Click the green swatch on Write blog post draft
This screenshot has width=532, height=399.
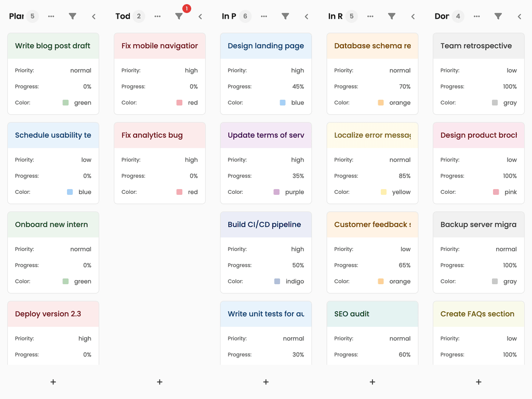66,102
